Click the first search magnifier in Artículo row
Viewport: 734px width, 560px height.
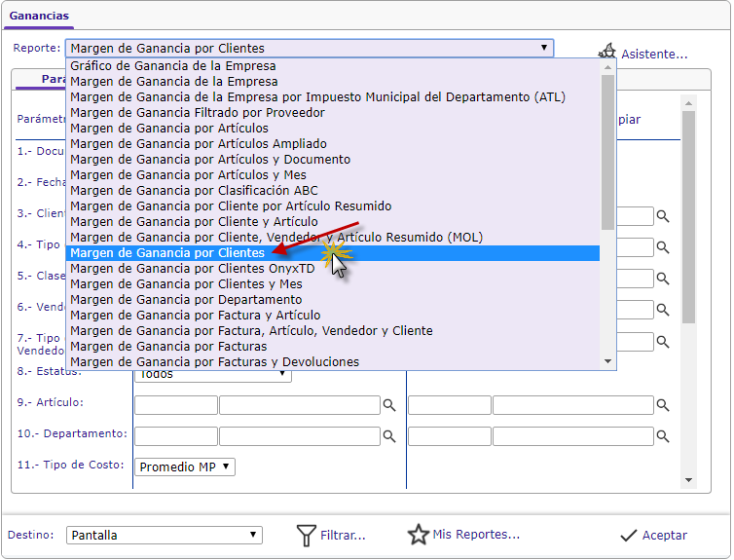point(389,405)
